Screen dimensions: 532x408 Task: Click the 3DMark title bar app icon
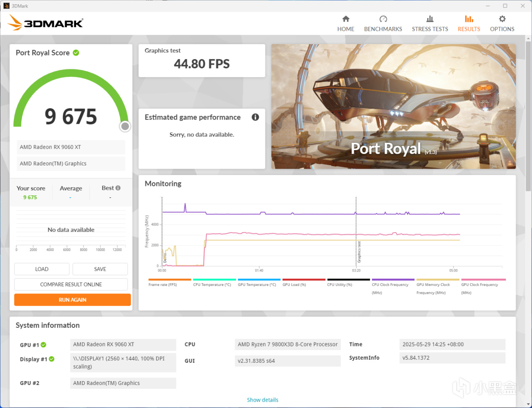coord(6,6)
